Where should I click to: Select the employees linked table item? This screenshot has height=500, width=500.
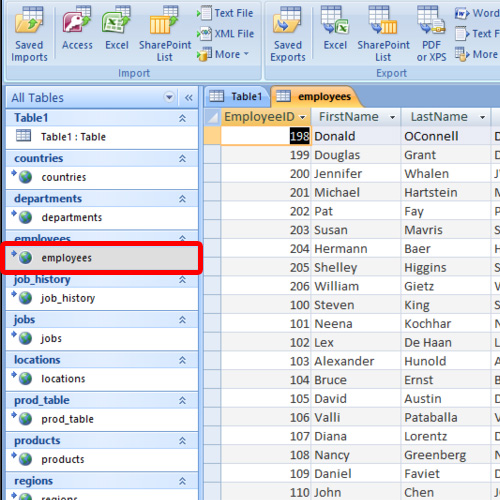click(x=102, y=258)
